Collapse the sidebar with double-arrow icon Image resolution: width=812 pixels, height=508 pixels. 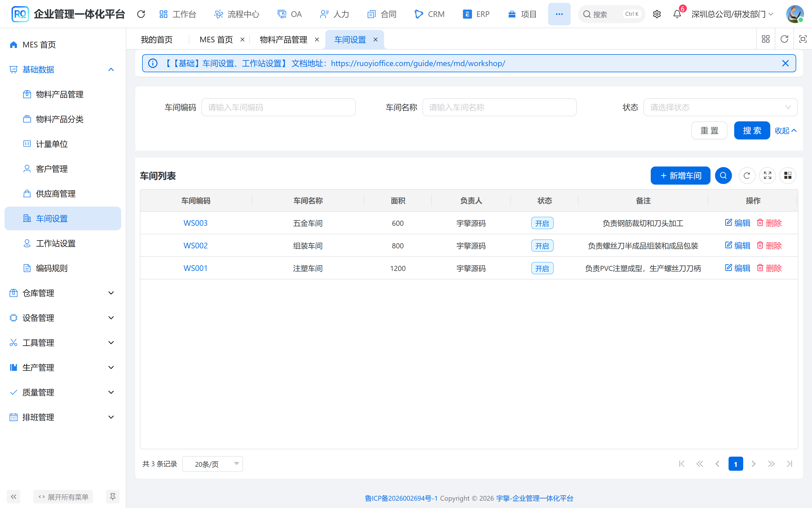pyautogui.click(x=14, y=497)
